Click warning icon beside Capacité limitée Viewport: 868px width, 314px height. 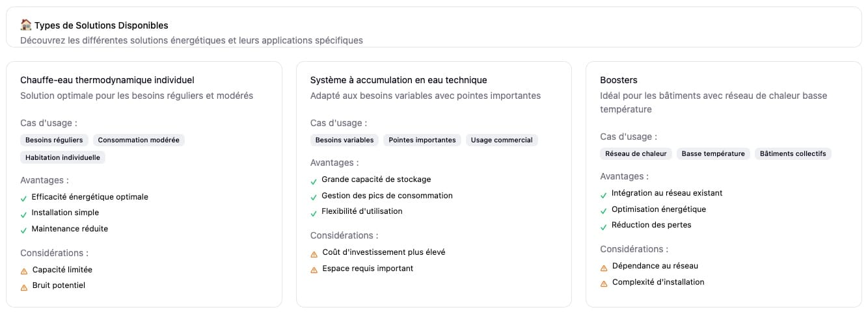[x=24, y=270]
